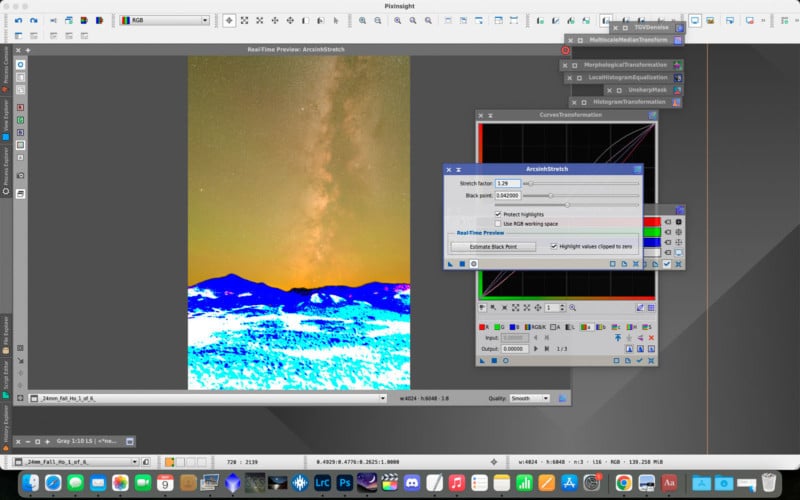Click the new instance triangle in CurvesTransformation

[x=482, y=360]
